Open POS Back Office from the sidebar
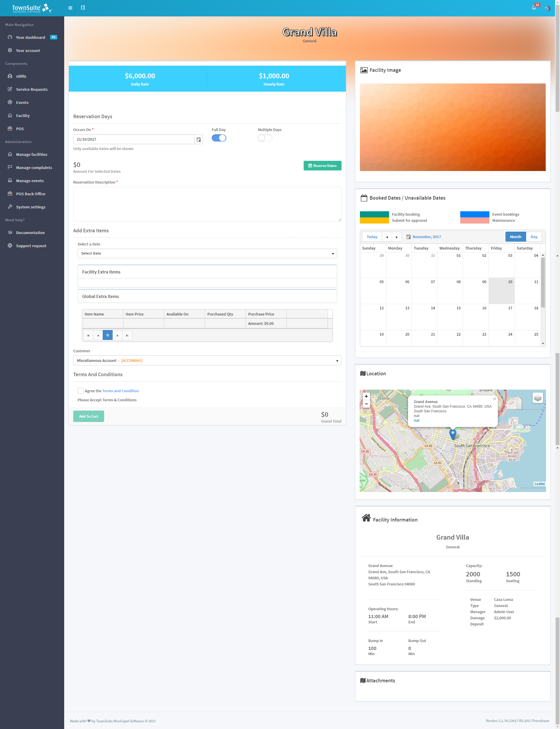Image resolution: width=560 pixels, height=729 pixels. pos(31,193)
